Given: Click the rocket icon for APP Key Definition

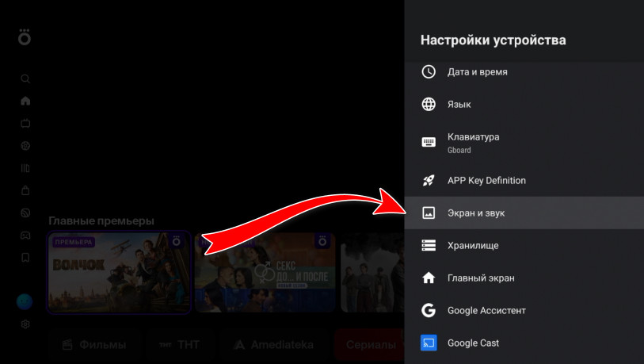Looking at the screenshot, I should [x=429, y=181].
